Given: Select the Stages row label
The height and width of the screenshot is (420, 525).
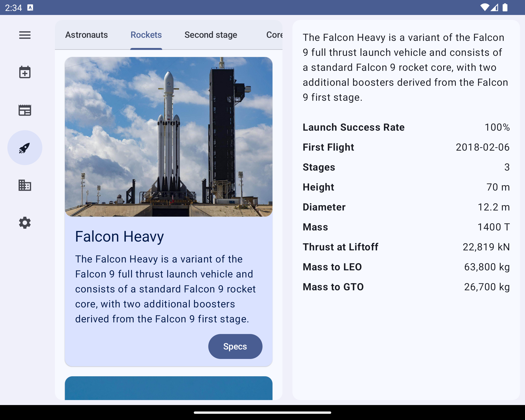Looking at the screenshot, I should 319,167.
